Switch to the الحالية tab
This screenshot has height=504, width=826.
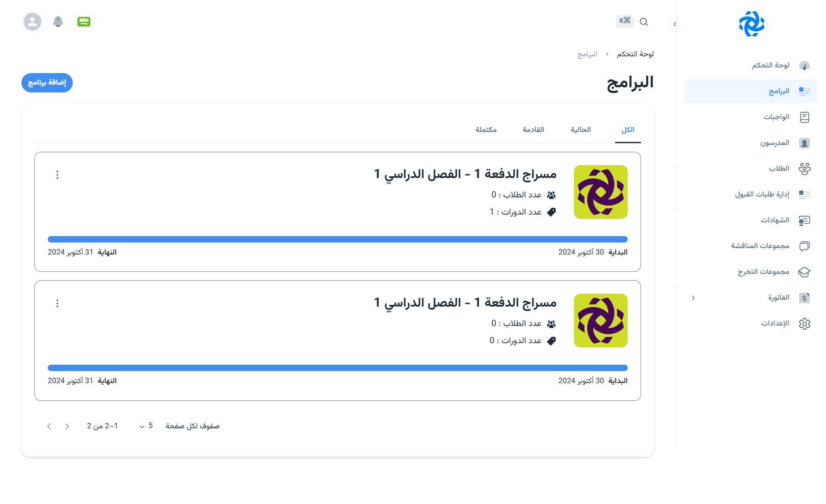pyautogui.click(x=580, y=130)
